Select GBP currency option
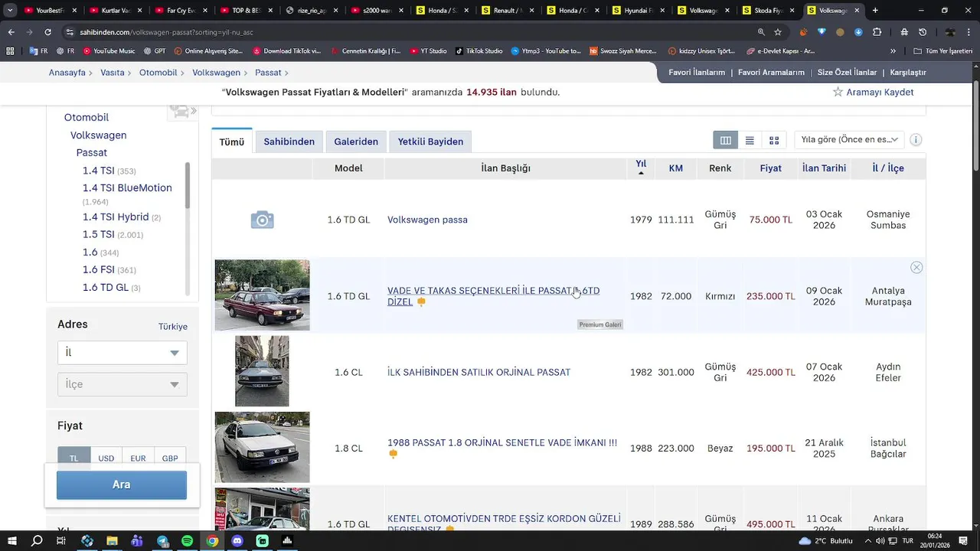The image size is (980, 551). pyautogui.click(x=170, y=458)
